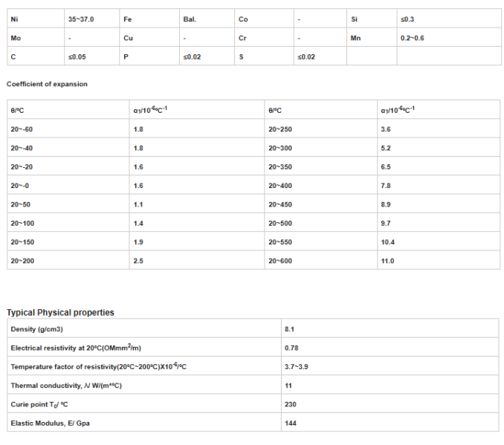Select the "≤0.3" silicon value cell
The height and width of the screenshot is (445, 504).
coord(407,19)
